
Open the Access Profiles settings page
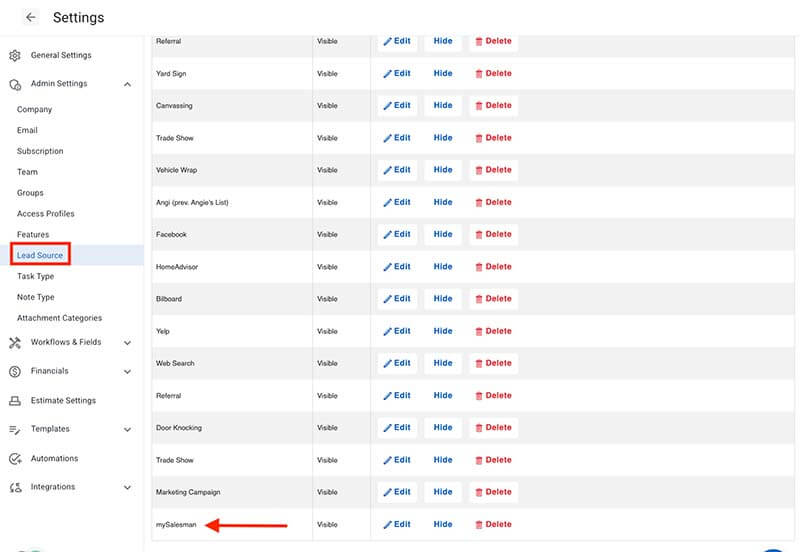(x=45, y=213)
